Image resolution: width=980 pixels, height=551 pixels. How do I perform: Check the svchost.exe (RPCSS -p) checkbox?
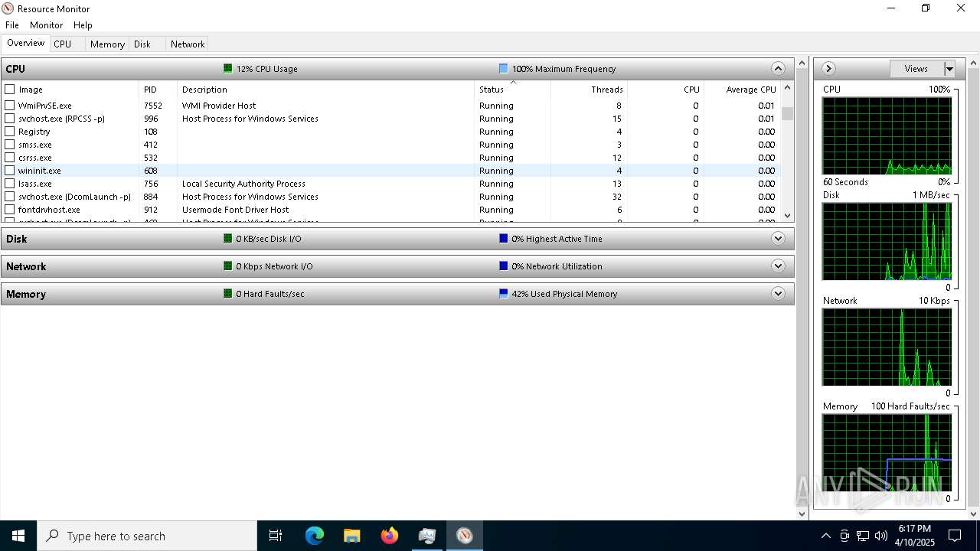pos(10,119)
